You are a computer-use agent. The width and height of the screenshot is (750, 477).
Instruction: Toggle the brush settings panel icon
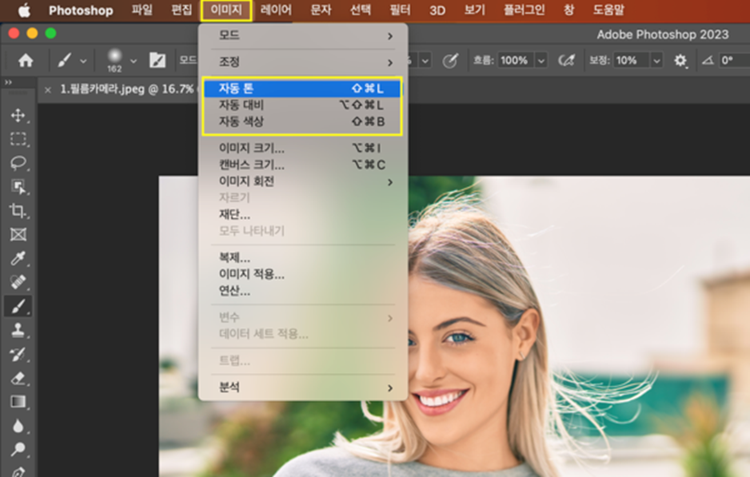157,60
